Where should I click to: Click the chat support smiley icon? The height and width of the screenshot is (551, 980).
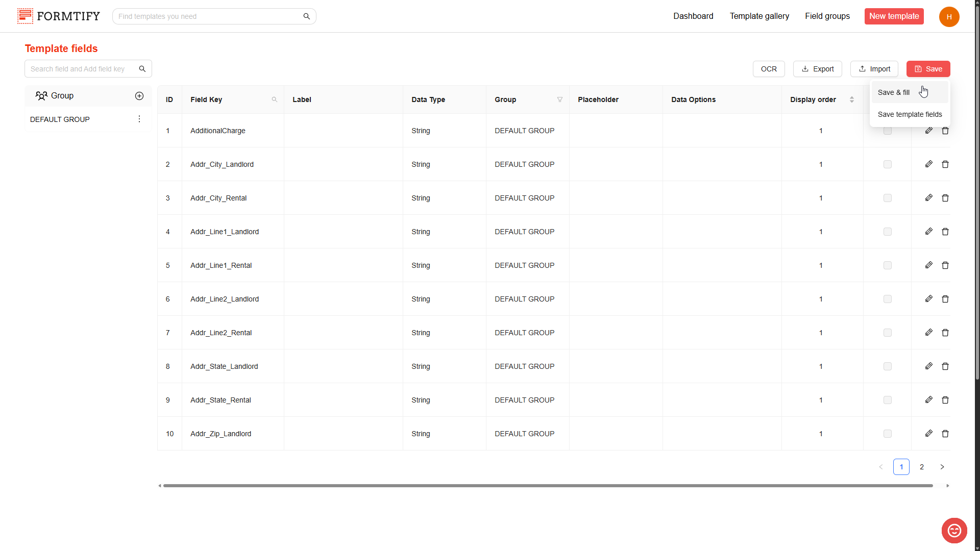pyautogui.click(x=954, y=531)
